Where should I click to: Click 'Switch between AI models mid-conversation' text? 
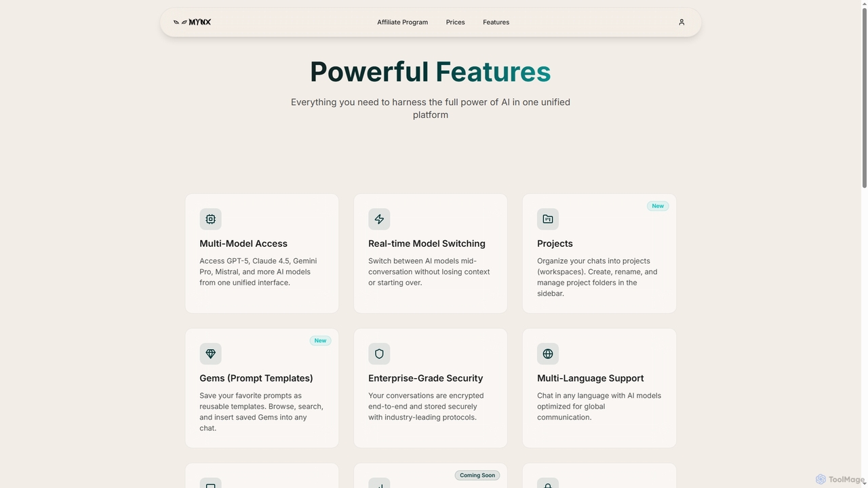429,272
